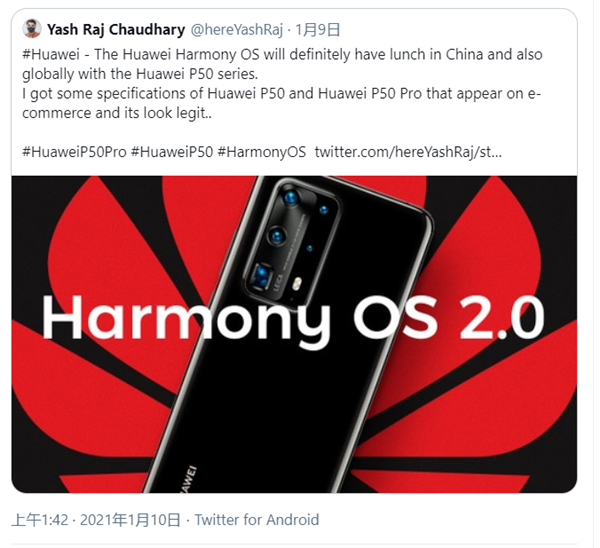Screen dimensions: 600x548
Task: Open the Twitter for Android source link
Action: (x=257, y=520)
